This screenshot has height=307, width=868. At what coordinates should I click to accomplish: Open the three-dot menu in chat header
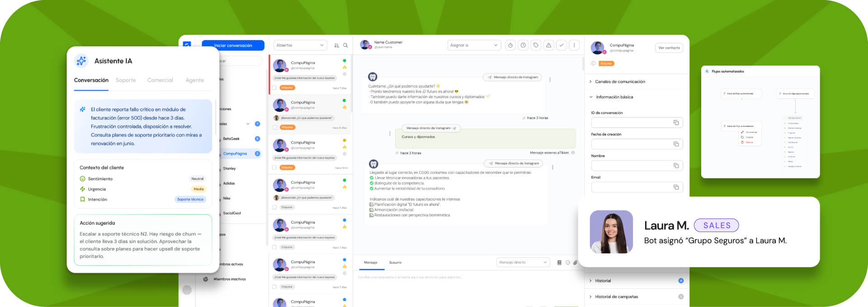(574, 45)
